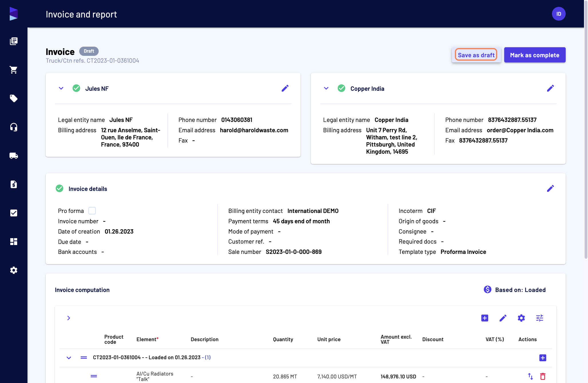Open the dashboard sidebar section
Screen dimensions: 588x383
tap(14, 242)
